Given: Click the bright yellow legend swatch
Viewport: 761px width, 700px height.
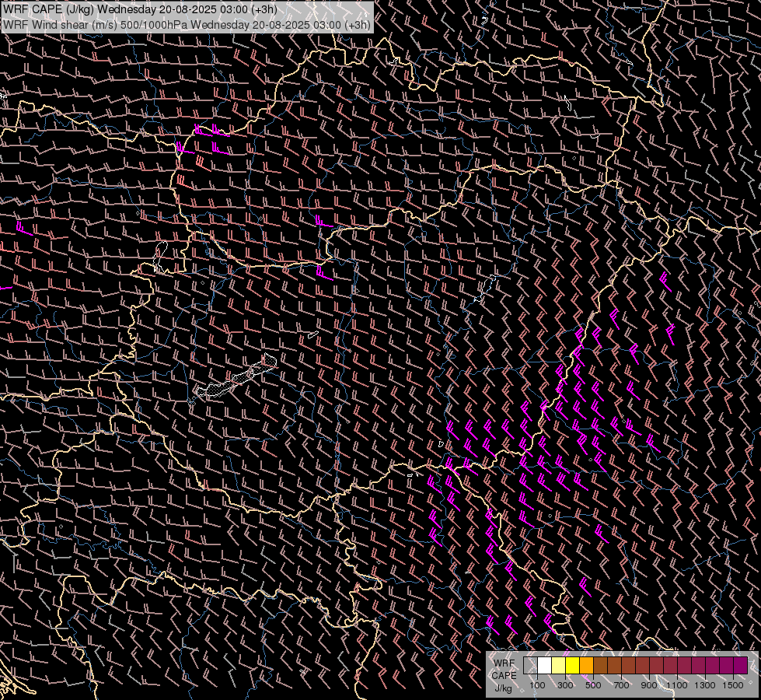Looking at the screenshot, I should [573, 666].
